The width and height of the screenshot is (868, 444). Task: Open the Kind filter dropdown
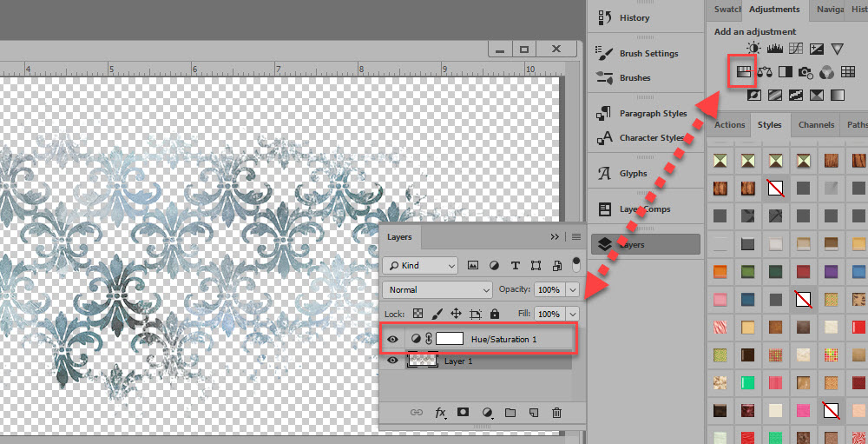(x=420, y=266)
